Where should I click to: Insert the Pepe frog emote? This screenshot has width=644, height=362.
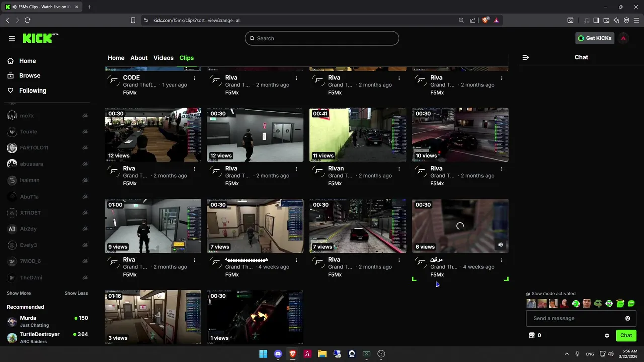[x=598, y=303]
